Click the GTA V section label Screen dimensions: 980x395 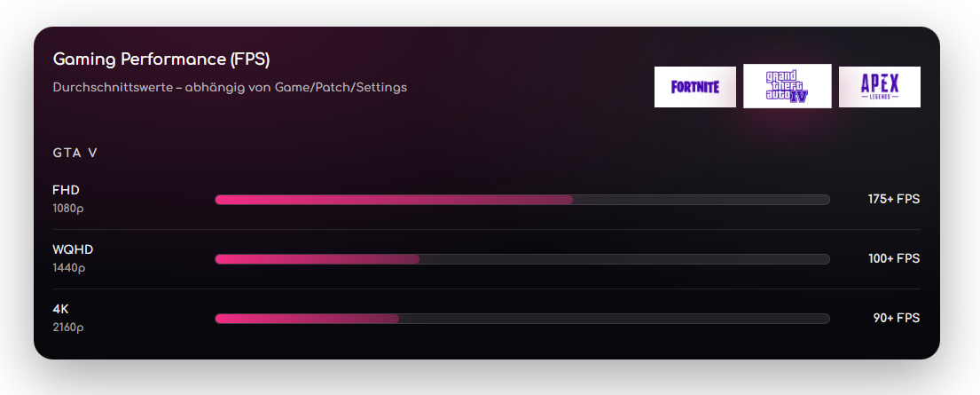tap(75, 153)
